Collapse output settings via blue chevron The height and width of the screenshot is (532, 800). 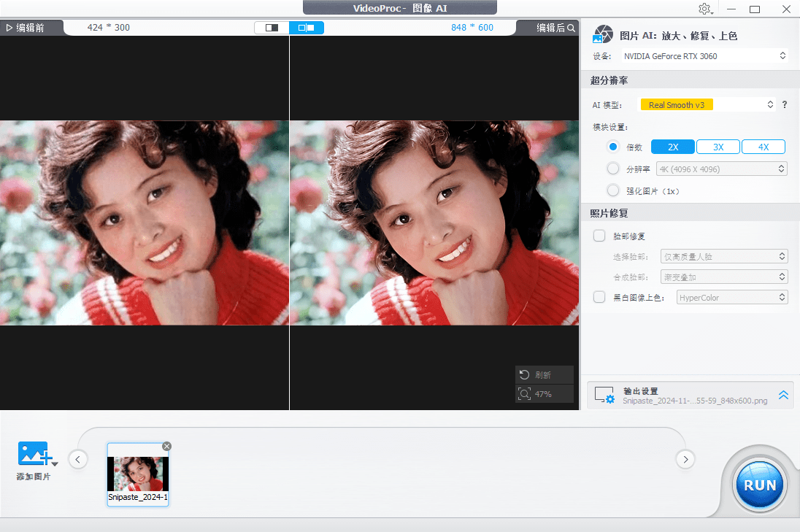[x=783, y=395]
